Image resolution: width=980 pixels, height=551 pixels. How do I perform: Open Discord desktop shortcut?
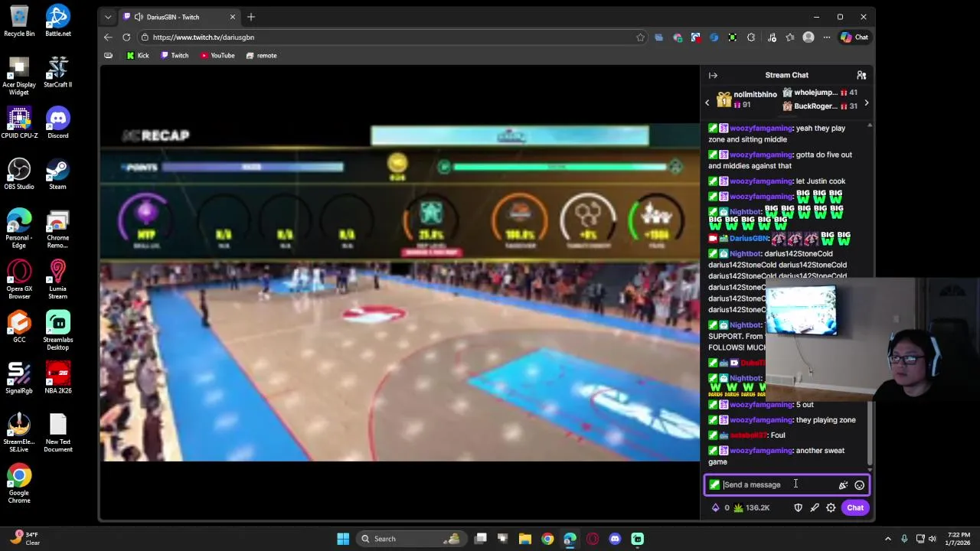(57, 122)
